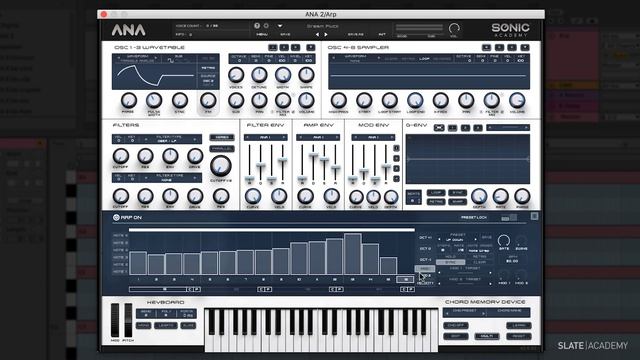Screen dimensions: 640x360
Task: Open the wavetable WAVEFORM selector
Action: tap(137, 58)
